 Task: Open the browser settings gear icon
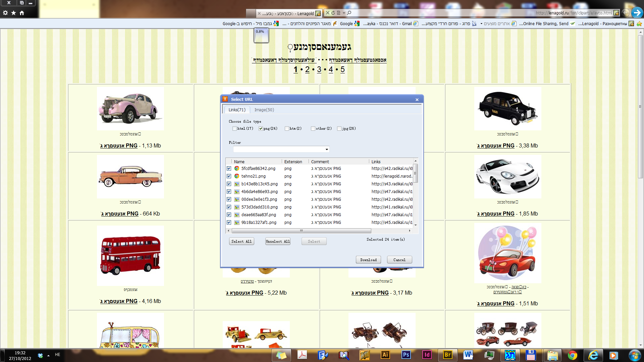[5, 13]
